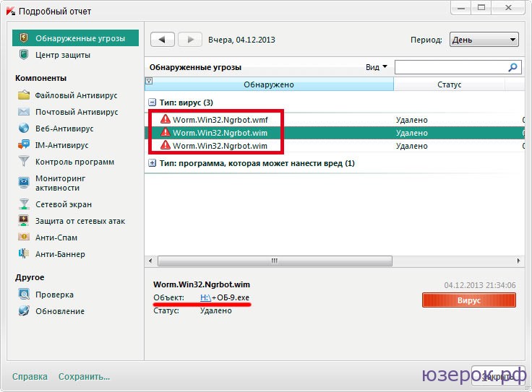Click warning icon of Worm.Win32.Ngrbot.wmf
The image size is (532, 392).
click(x=166, y=119)
